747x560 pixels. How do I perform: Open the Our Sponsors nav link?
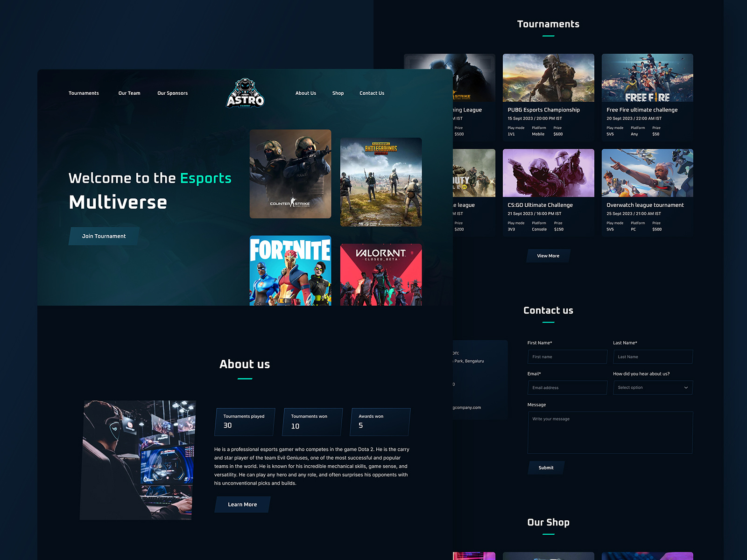tap(172, 93)
